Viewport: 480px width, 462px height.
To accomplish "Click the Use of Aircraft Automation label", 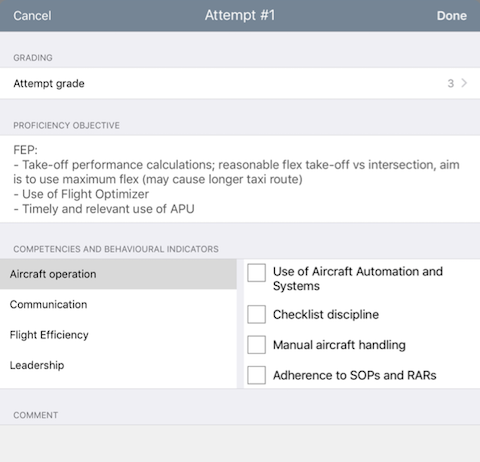I will [x=358, y=279].
